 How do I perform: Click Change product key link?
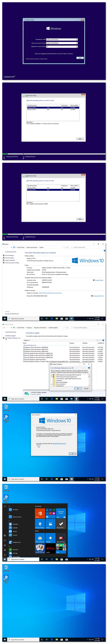[98, 296]
